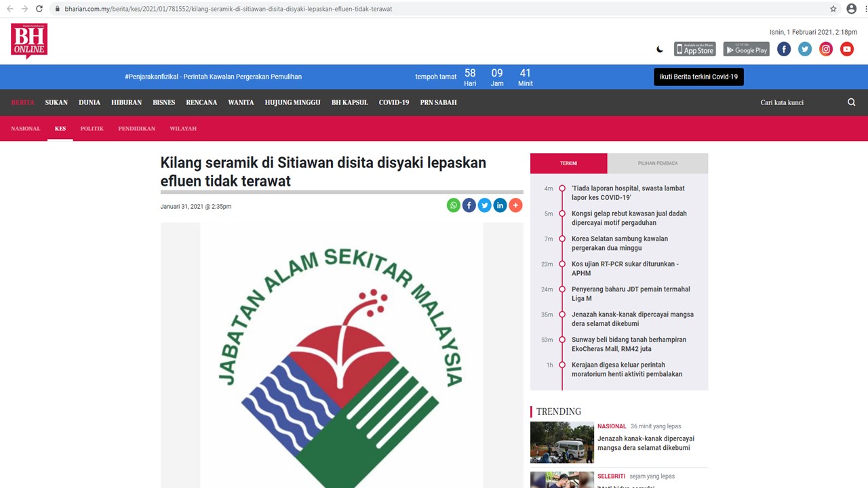Visit BH Facebook page icon in header
Screen dimensions: 868x488
pyautogui.click(x=784, y=49)
